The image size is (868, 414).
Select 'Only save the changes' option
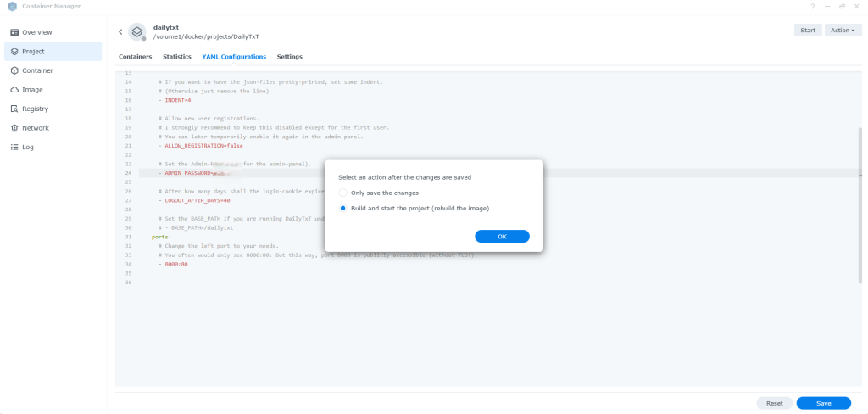343,193
